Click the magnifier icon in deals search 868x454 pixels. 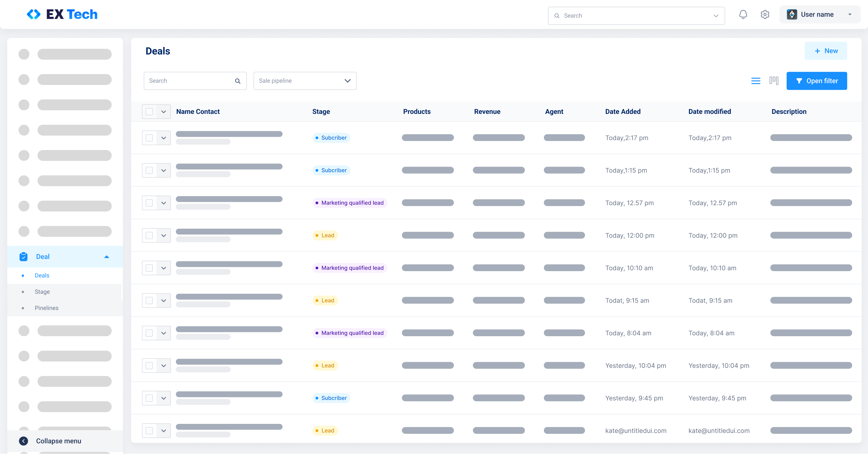pos(237,81)
